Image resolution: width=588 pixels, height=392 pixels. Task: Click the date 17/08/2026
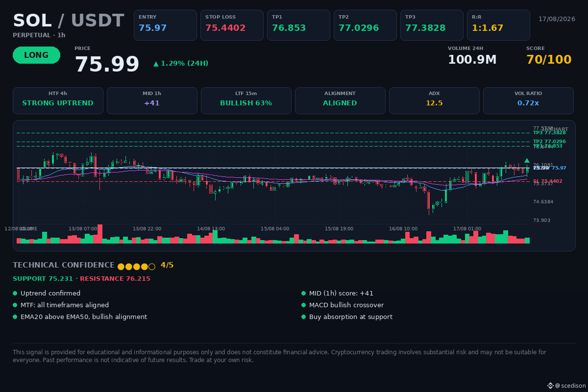click(x=557, y=19)
